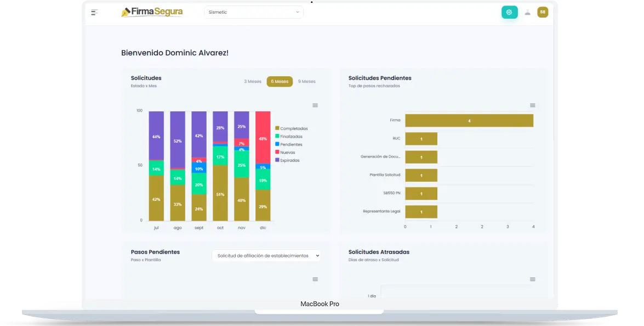Select the 3 Meses tab
Screen dimensions: 644x326
(253, 82)
